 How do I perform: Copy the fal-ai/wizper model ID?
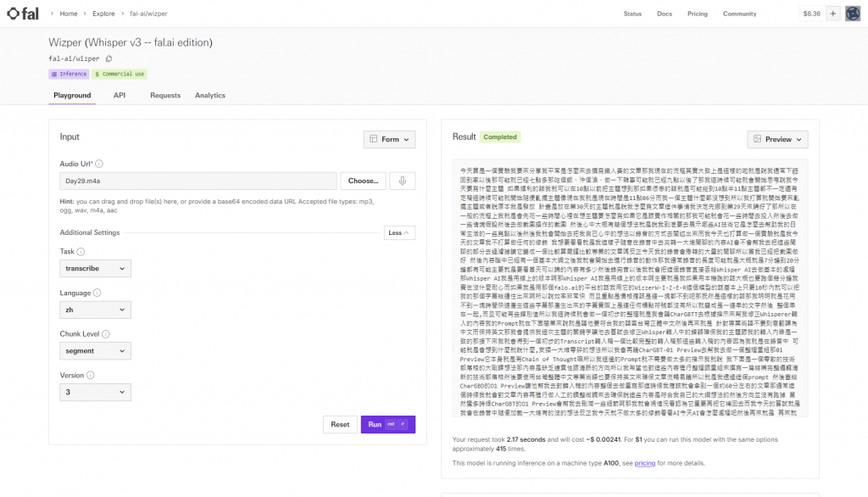click(109, 59)
